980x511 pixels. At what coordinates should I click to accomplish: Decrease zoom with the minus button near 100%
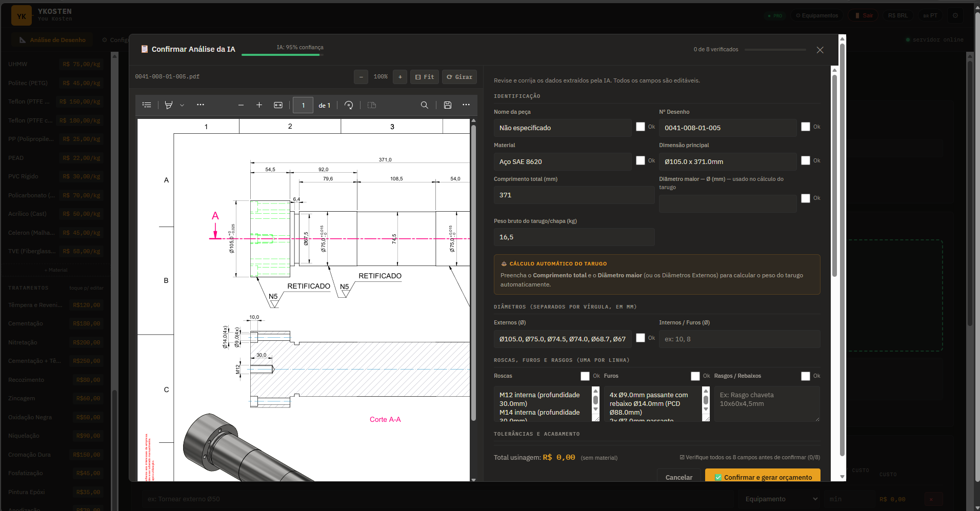click(x=361, y=77)
